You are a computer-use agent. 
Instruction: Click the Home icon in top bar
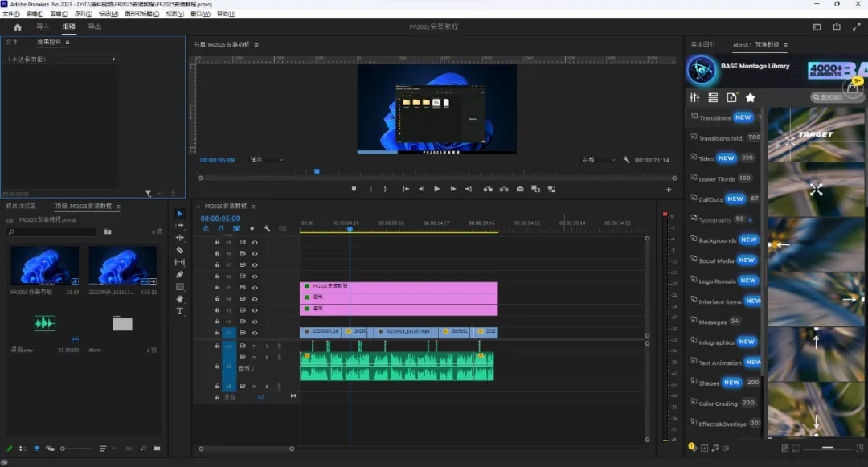[18, 27]
